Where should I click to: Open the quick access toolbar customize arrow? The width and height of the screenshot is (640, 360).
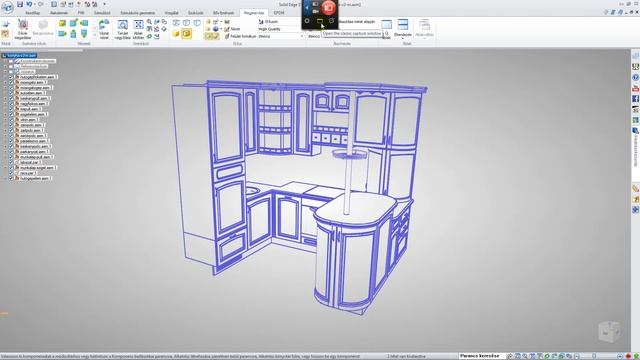(104, 4)
